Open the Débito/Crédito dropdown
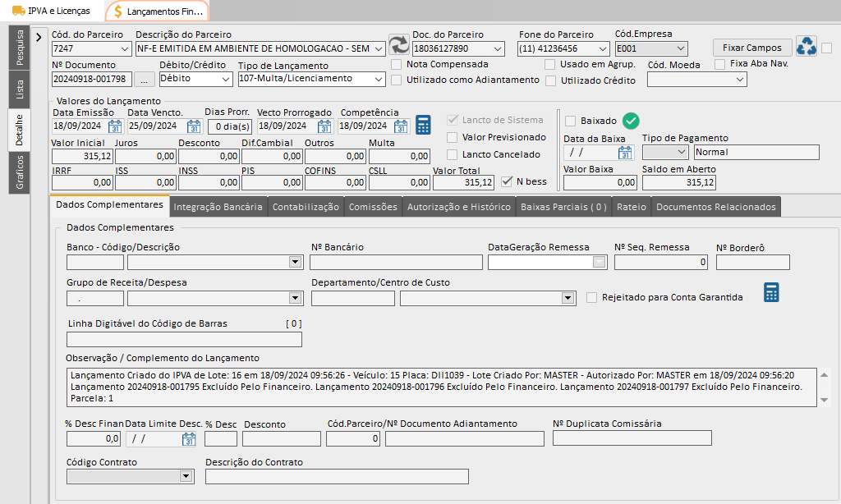The image size is (841, 504). click(226, 79)
